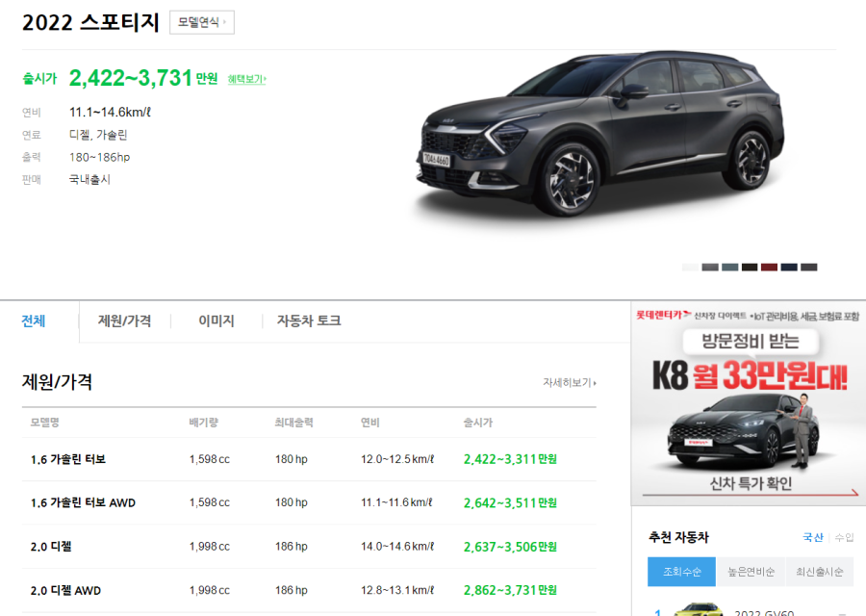Select the medium gray swatch beside white
Viewport: 866px width, 616px height.
coord(710,268)
